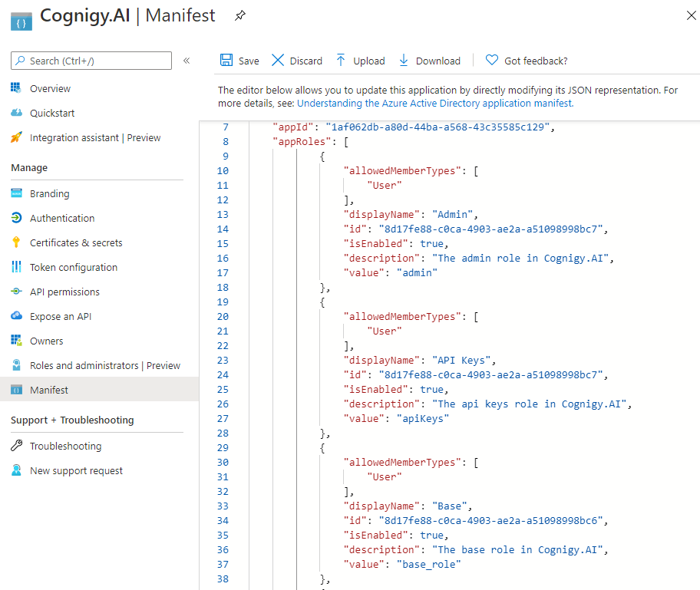Viewport: 700px width, 590px height.
Task: Click the Download arrow icon
Action: click(404, 61)
